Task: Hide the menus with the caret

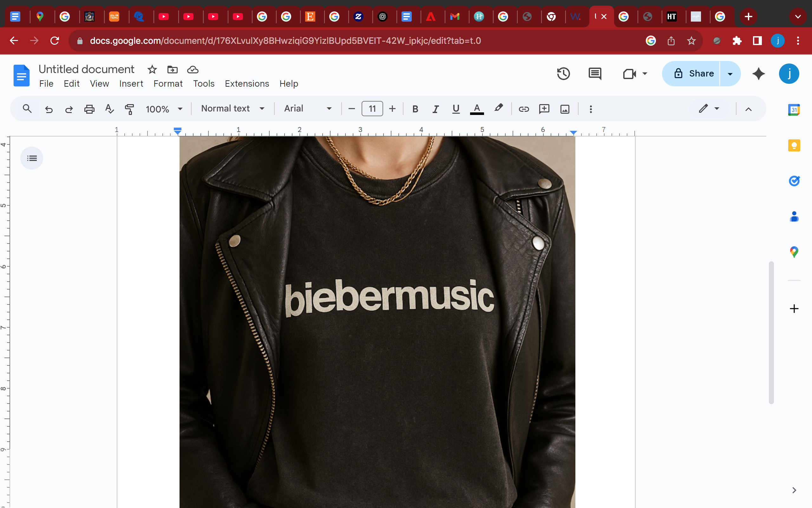Action: 748,109
